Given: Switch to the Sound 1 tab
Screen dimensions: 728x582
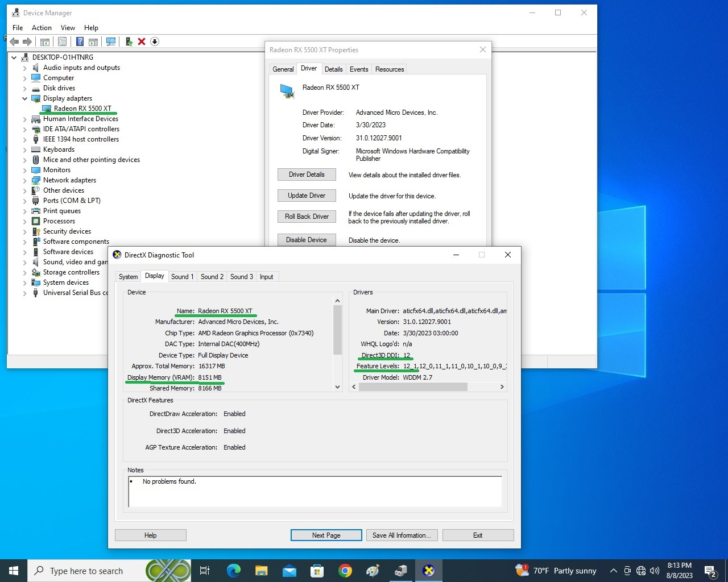Looking at the screenshot, I should (x=182, y=277).
